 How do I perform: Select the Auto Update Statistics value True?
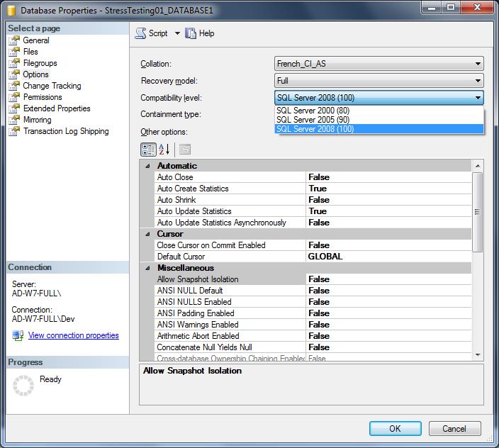click(388, 211)
